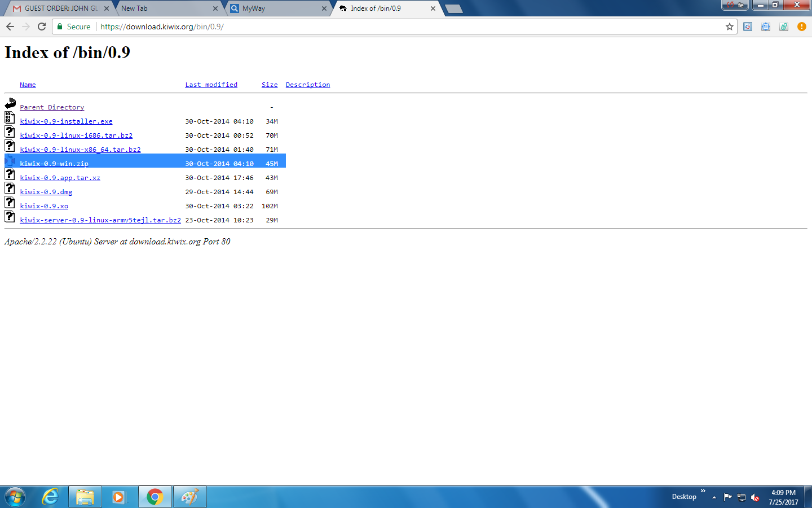Go to the Parent Directory link
812x508 pixels.
tap(52, 107)
